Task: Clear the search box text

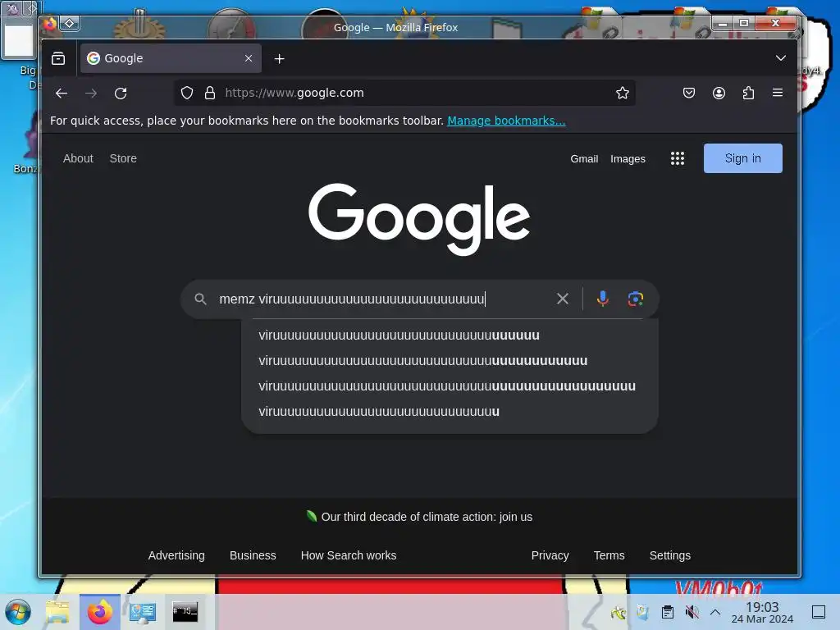Action: (563, 299)
